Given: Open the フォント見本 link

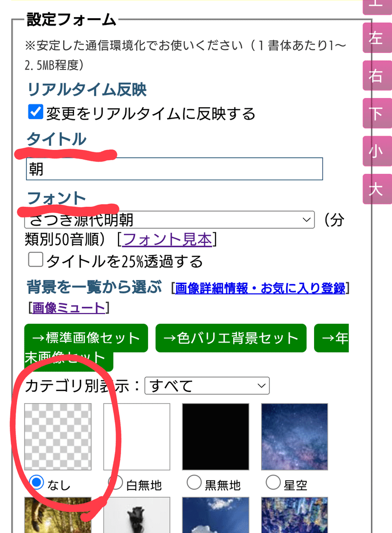Looking at the screenshot, I should point(167,239).
